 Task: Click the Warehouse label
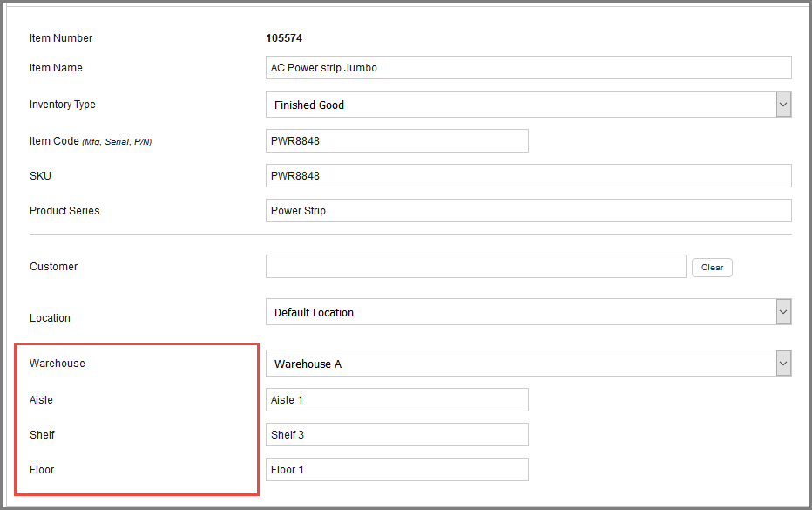pyautogui.click(x=57, y=364)
